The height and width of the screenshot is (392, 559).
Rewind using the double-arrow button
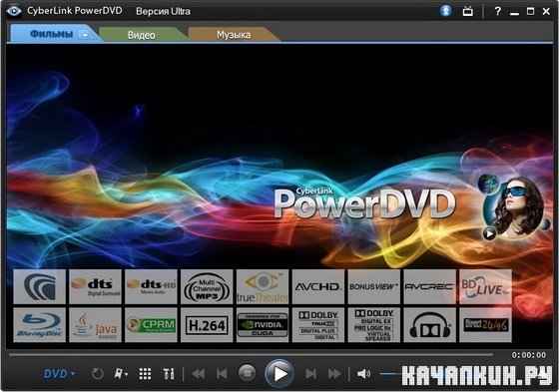pyautogui.click(x=199, y=374)
